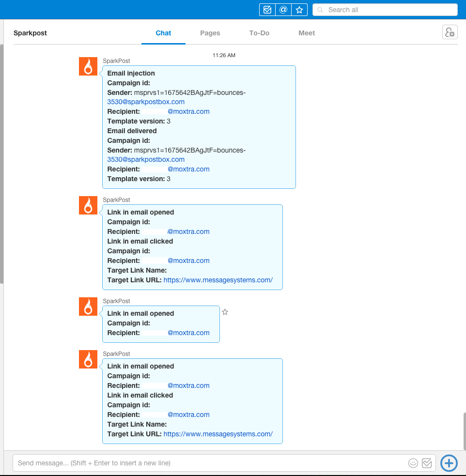Viewport: 466px width, 476px height.
Task: Open @moxtra.com recipient in the starred short message
Action: click(188, 333)
